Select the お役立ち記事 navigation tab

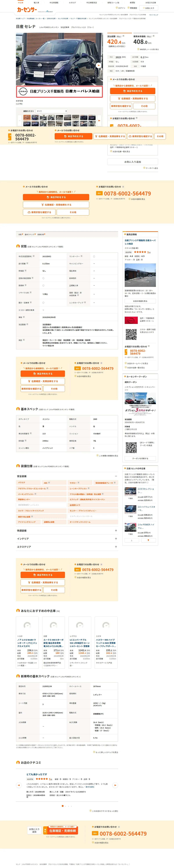(x=151, y=3)
